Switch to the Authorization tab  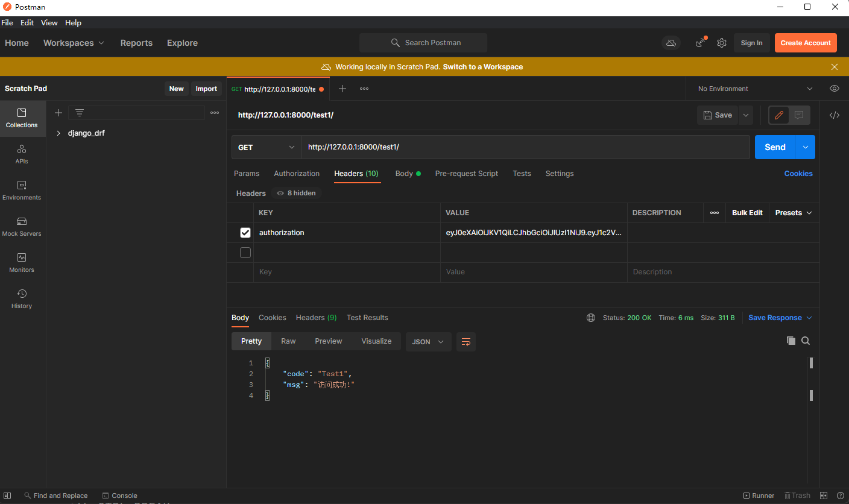pyautogui.click(x=297, y=174)
